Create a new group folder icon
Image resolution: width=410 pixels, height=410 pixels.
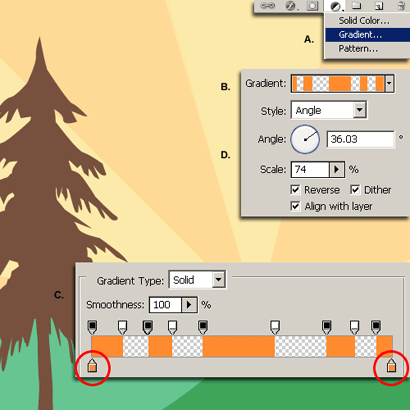pyautogui.click(x=357, y=5)
